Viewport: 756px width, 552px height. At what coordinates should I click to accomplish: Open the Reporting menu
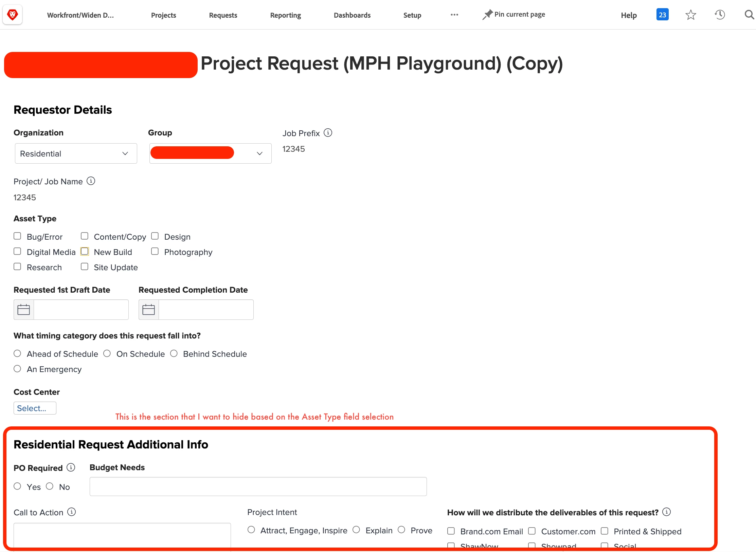285,15
